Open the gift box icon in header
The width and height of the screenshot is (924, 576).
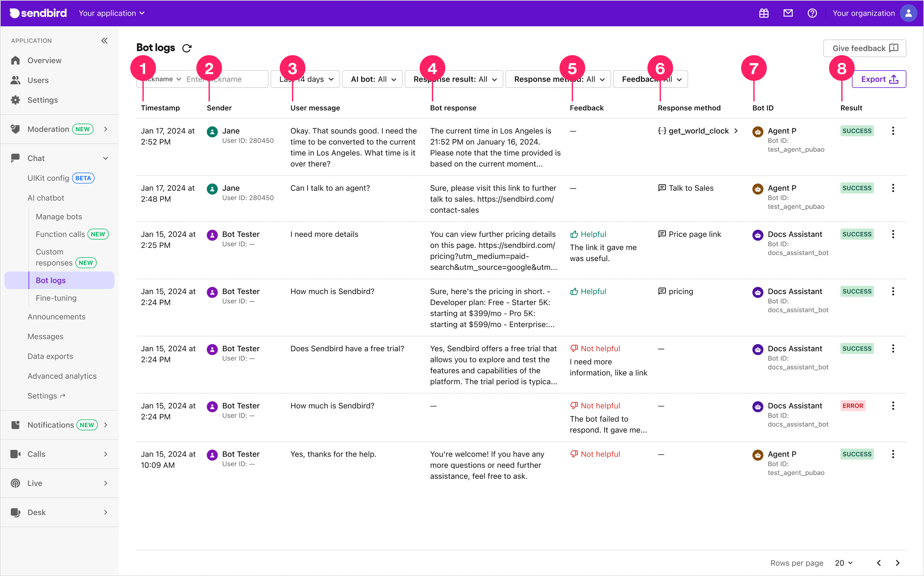pyautogui.click(x=764, y=13)
